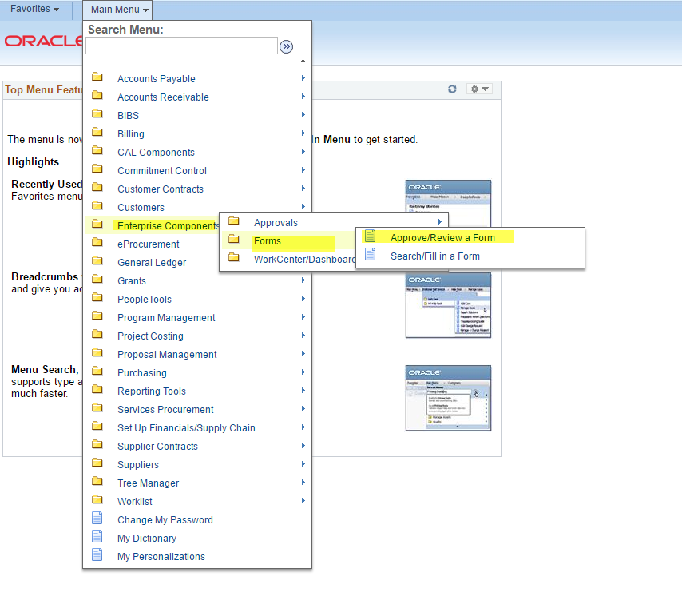Click the folder icon beside Enterprise Components
The height and width of the screenshot is (616, 682).
97,224
